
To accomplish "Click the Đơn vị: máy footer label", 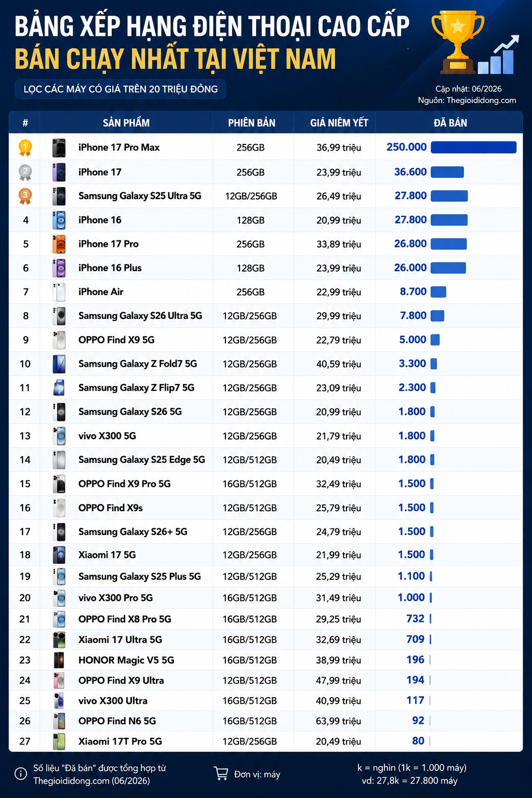I will point(257,774).
